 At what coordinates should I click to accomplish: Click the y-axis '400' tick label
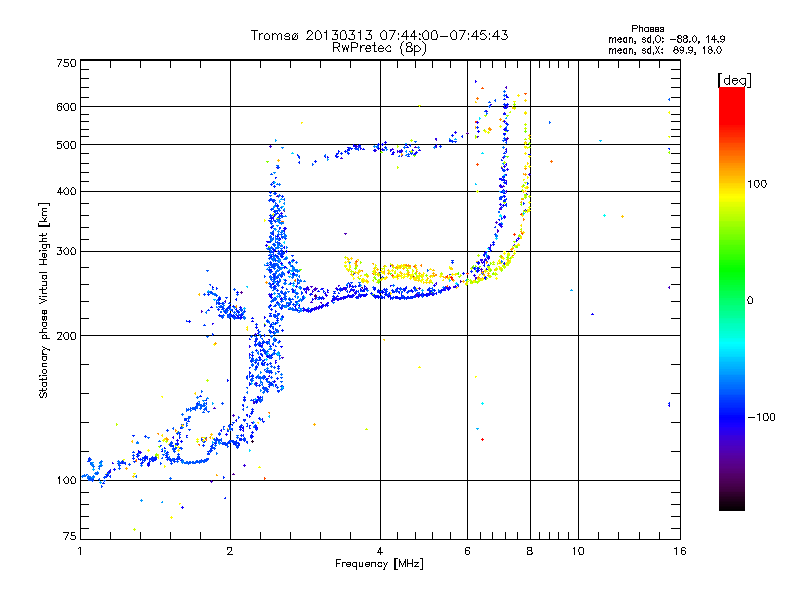point(67,191)
